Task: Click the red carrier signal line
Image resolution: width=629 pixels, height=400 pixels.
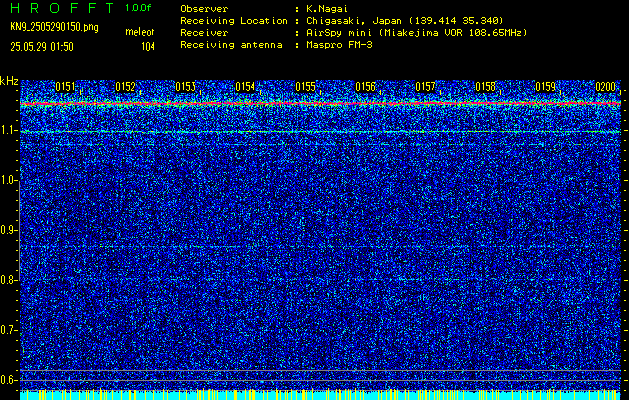Action: 321,104
